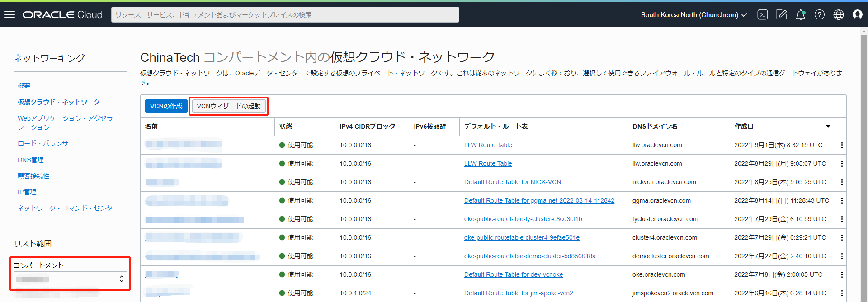Image resolution: width=868 pixels, height=302 pixels.
Task: Go to ロード・バランサ in sidebar
Action: [x=43, y=144]
